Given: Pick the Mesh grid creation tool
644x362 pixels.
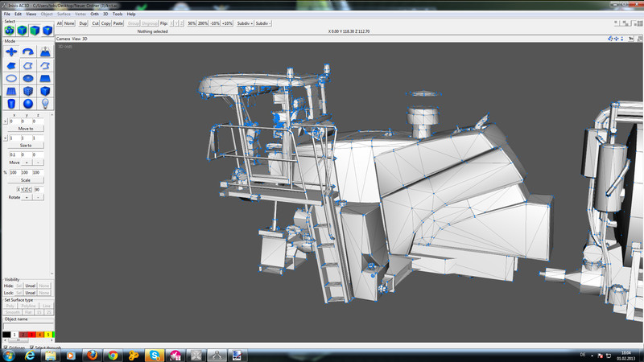Looking at the screenshot, I should (11, 91).
